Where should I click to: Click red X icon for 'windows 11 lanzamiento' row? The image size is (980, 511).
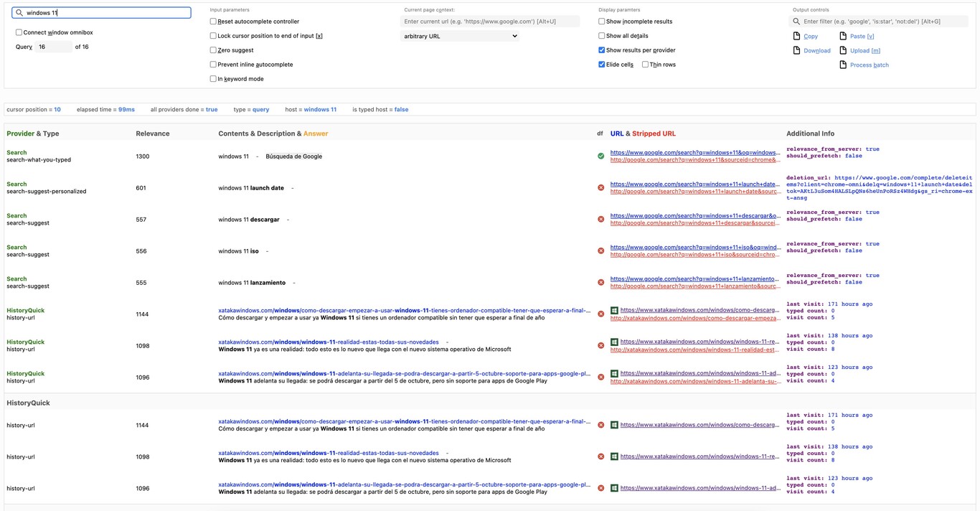(x=600, y=282)
